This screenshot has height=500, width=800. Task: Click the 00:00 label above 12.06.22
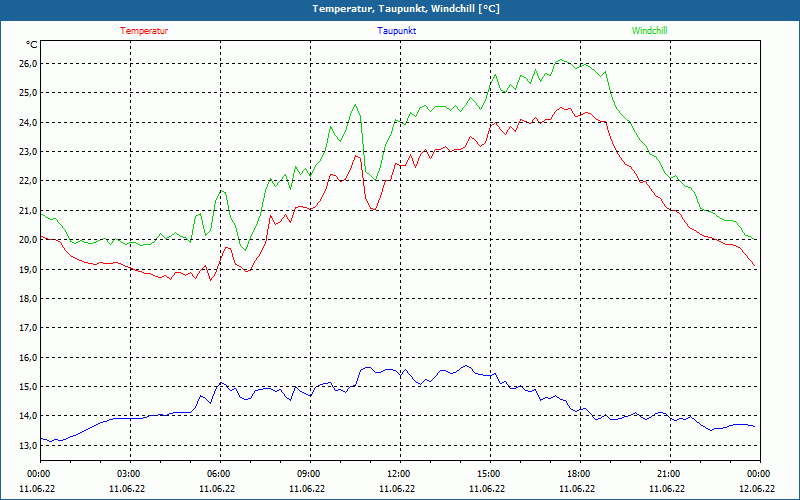pos(759,474)
